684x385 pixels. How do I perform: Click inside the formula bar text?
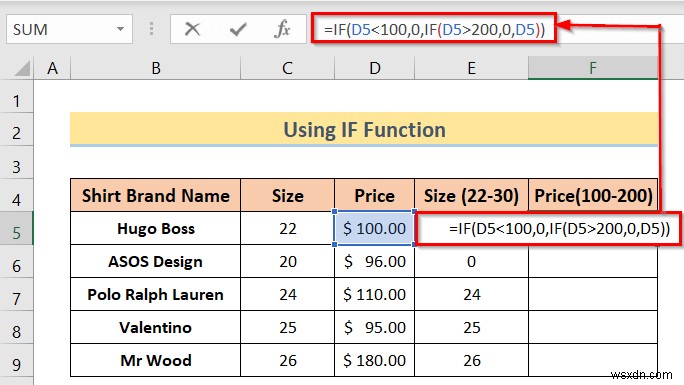(434, 29)
